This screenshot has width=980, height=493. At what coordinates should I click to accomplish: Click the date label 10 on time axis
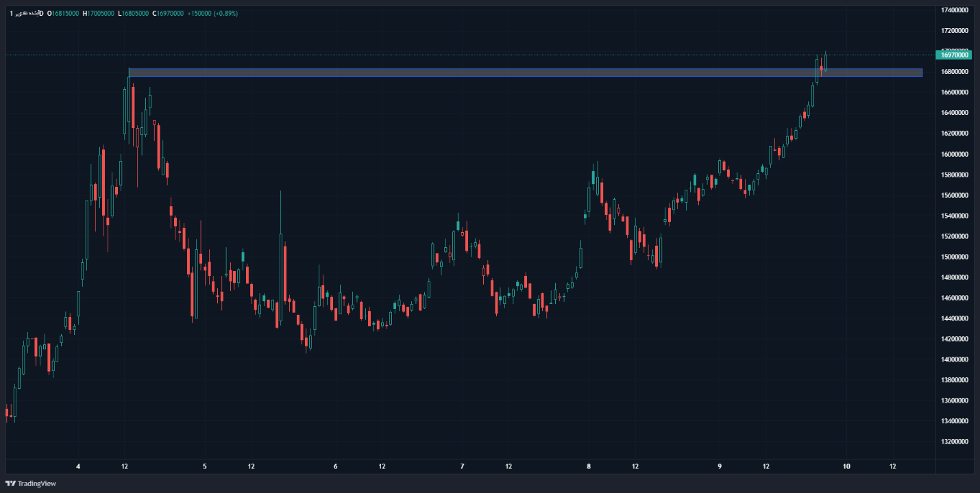846,466
